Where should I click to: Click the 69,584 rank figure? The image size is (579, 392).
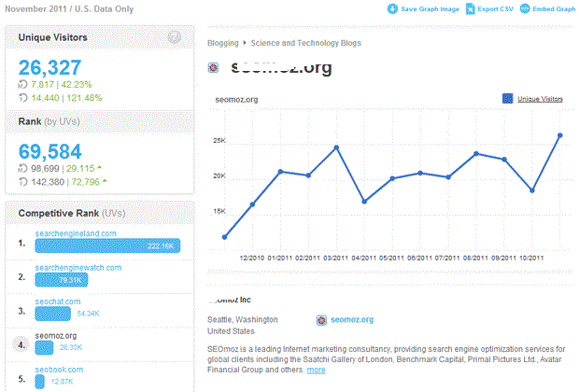[x=50, y=151]
